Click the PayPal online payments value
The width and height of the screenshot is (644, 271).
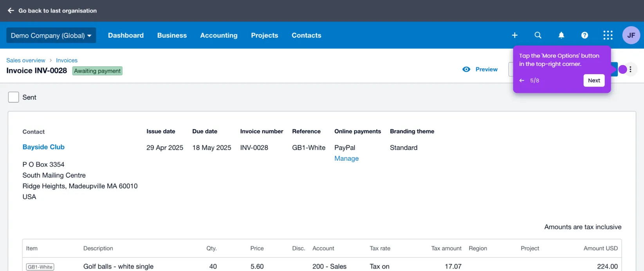[345, 148]
